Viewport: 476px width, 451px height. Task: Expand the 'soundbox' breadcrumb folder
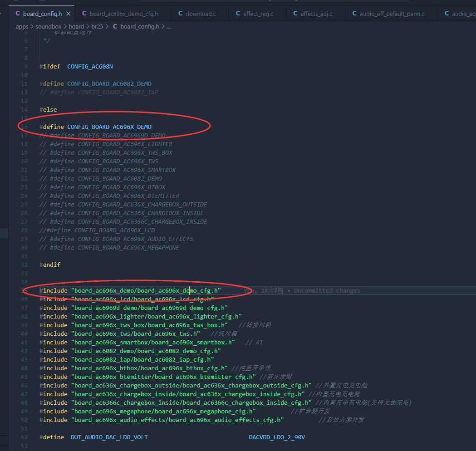point(48,27)
